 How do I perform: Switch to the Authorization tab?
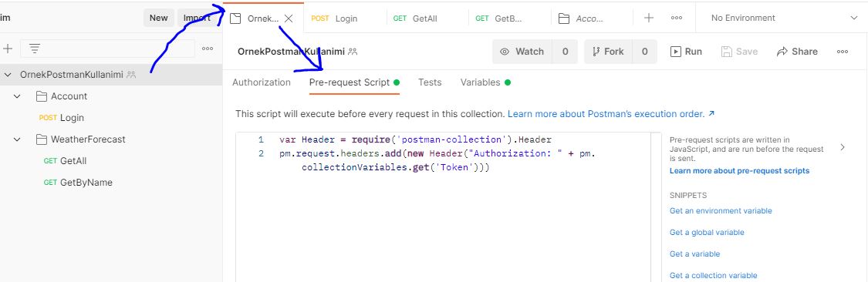pos(262,82)
